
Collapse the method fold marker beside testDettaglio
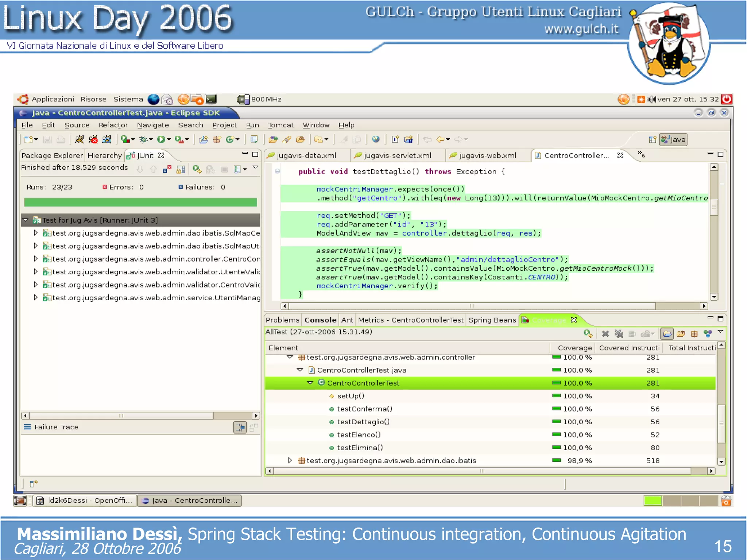click(x=277, y=171)
